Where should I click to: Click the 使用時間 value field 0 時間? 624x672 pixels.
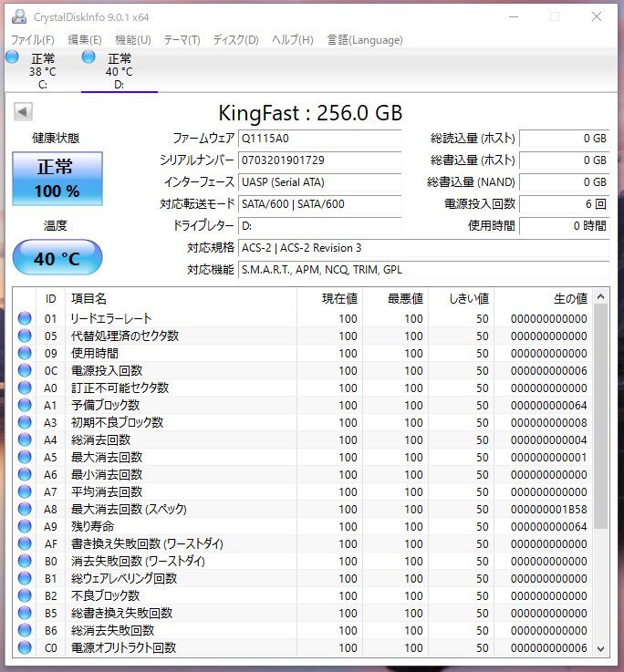point(565,226)
